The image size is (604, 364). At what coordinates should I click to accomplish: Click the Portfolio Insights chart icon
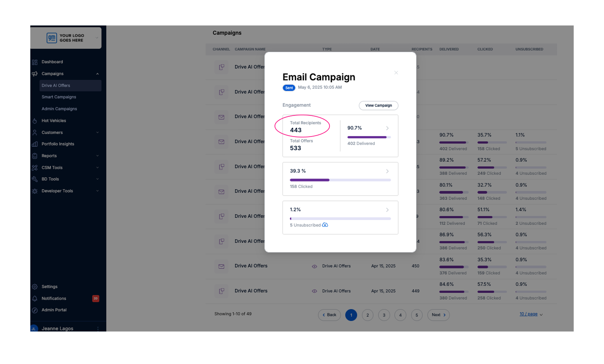tap(35, 144)
